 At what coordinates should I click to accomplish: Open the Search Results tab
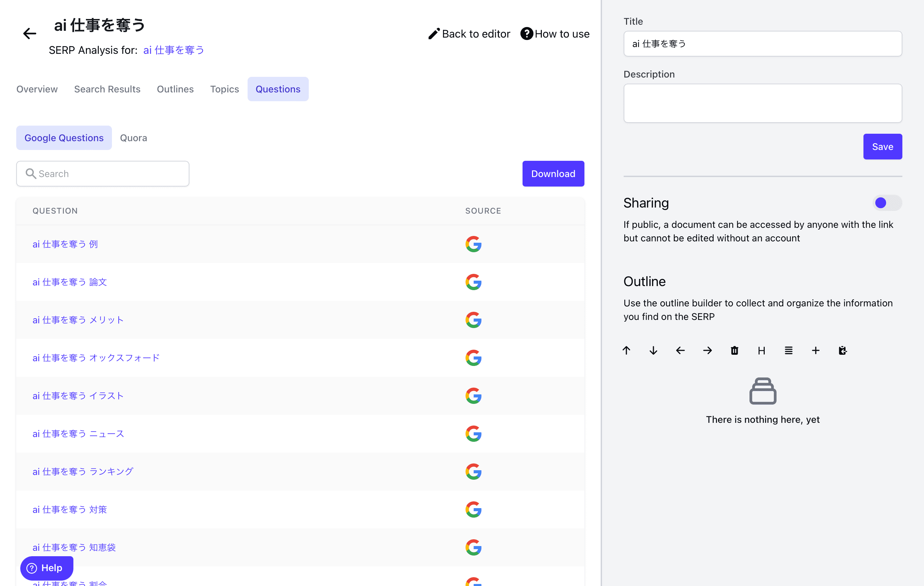click(x=107, y=89)
